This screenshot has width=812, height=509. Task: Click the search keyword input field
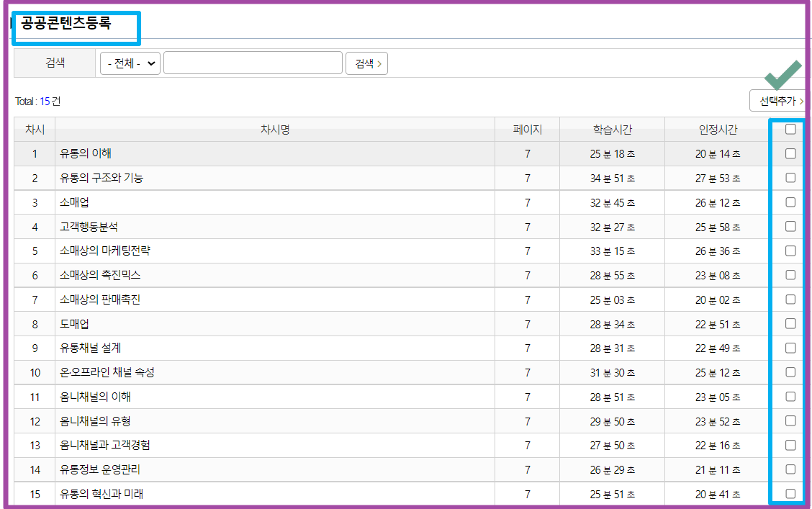click(x=253, y=63)
